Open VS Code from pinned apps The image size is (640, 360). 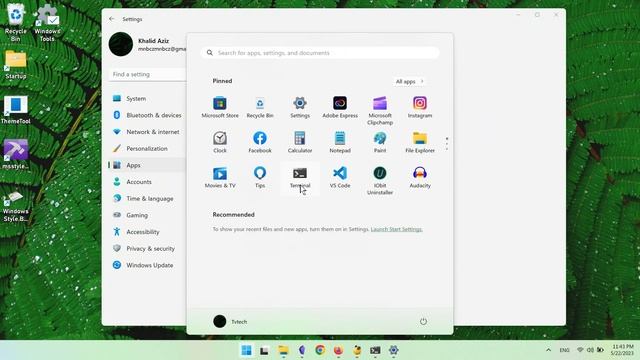click(x=340, y=177)
